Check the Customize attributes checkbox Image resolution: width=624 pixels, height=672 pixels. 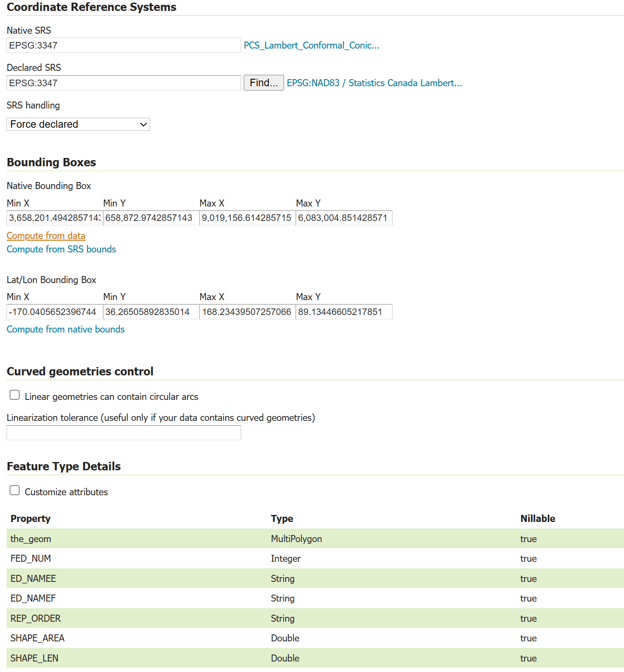point(15,491)
